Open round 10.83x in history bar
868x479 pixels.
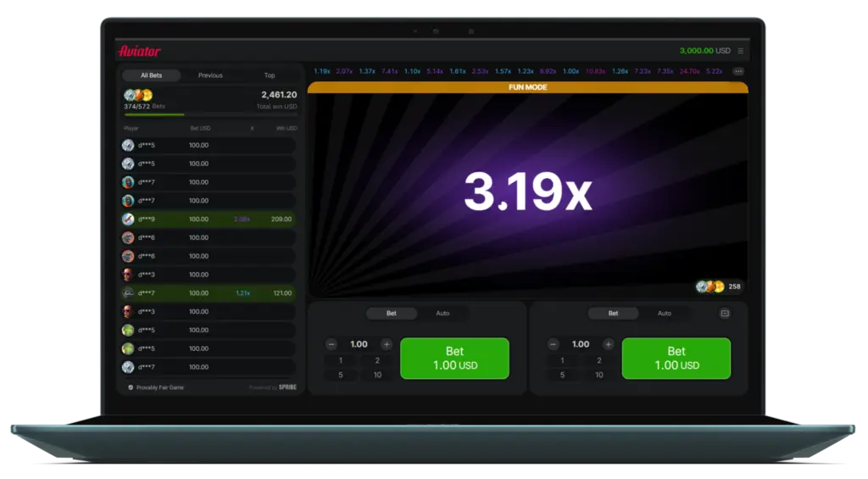(595, 71)
